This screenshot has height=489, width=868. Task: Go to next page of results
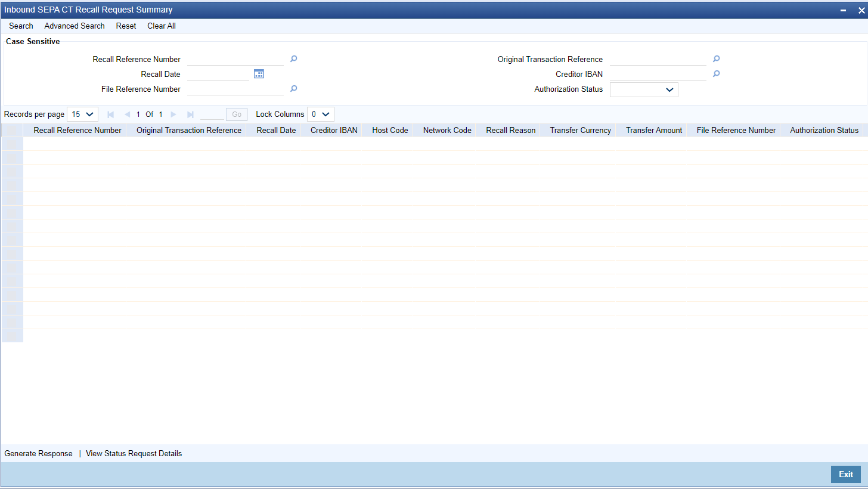[x=173, y=114]
